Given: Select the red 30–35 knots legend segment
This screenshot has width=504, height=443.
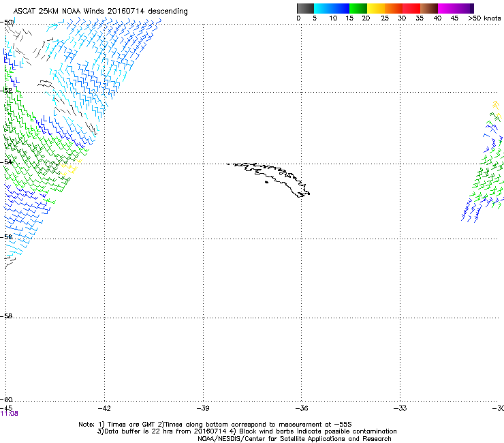Looking at the screenshot, I should pyautogui.click(x=411, y=8).
